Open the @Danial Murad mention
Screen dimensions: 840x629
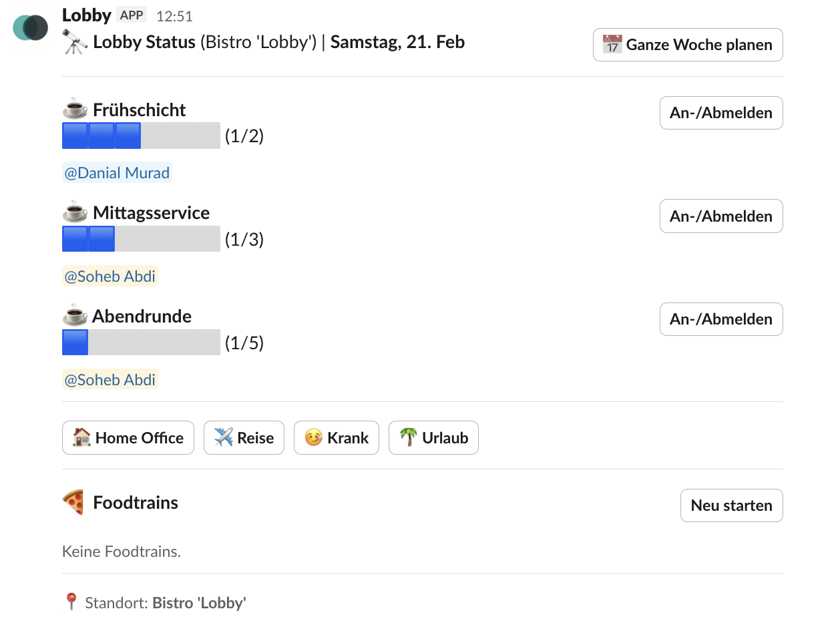click(x=117, y=173)
